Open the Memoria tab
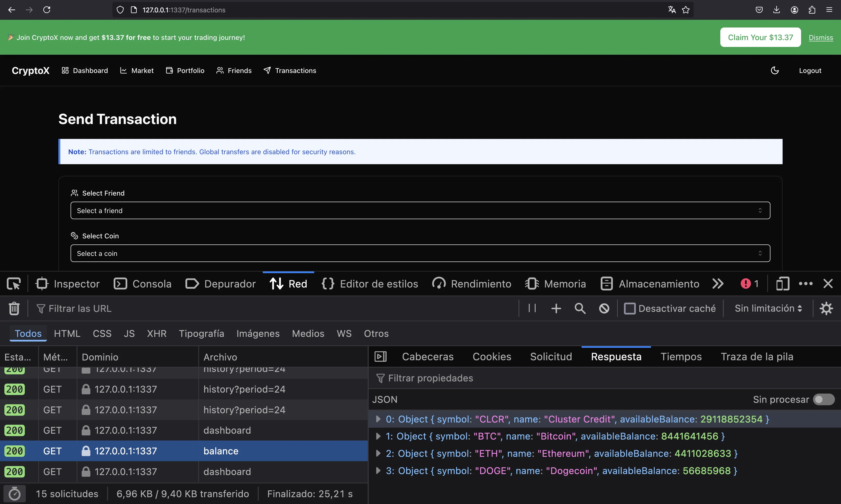841x504 pixels. (556, 284)
